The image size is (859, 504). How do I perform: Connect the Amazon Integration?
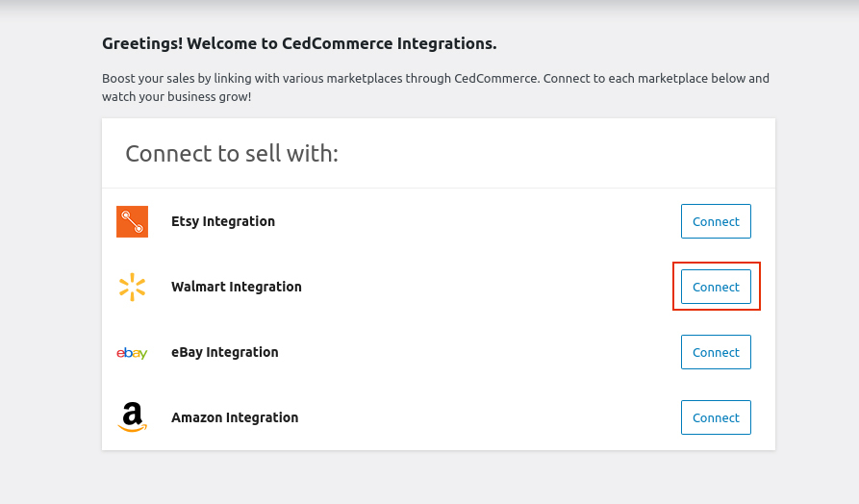point(716,417)
